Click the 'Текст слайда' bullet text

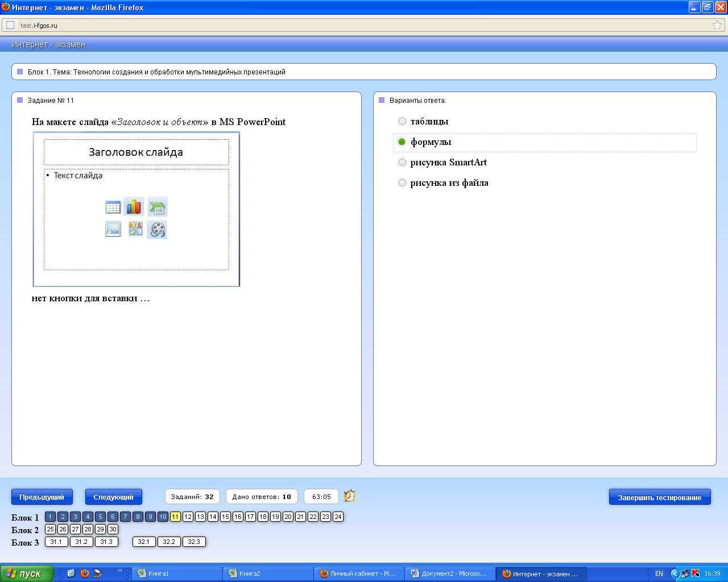tap(78, 176)
